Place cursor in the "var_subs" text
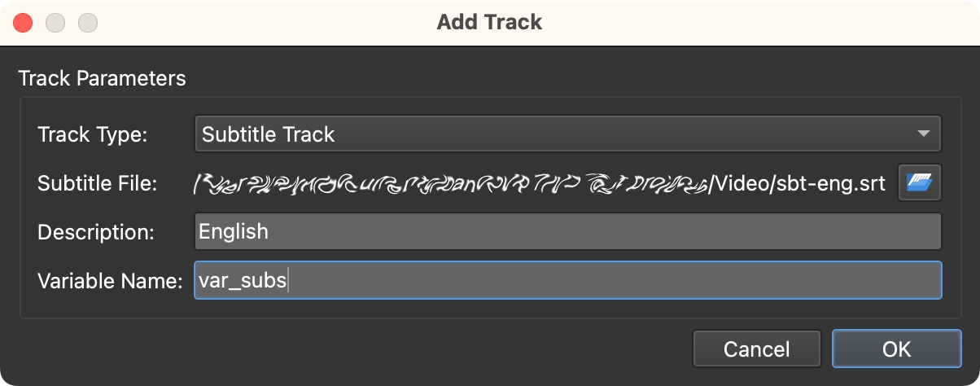 [x=242, y=280]
